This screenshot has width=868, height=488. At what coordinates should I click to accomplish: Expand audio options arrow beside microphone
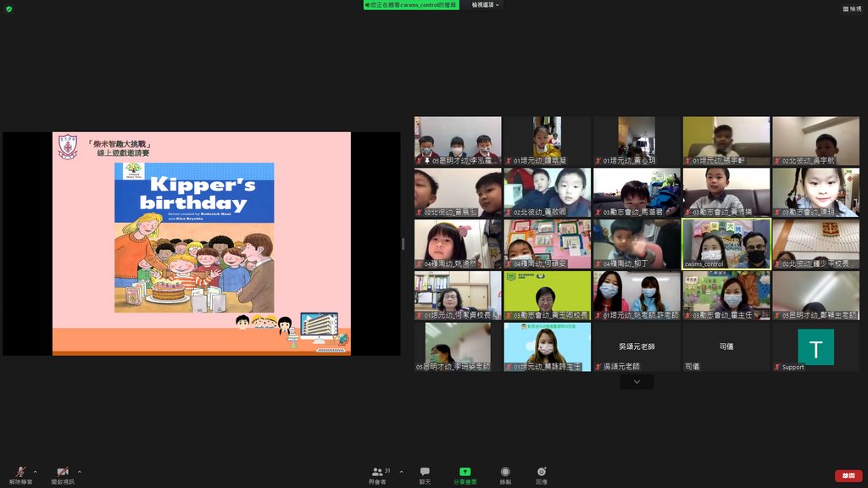[x=35, y=471]
